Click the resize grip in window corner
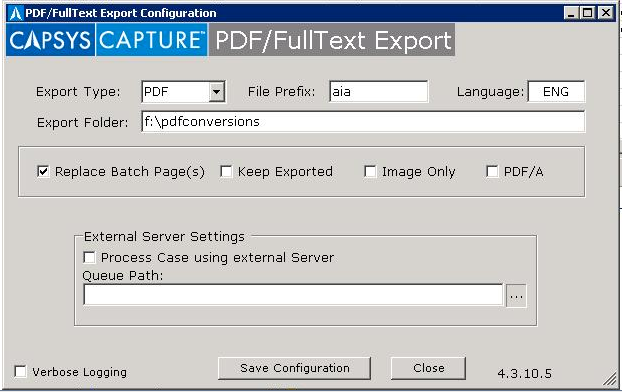This screenshot has height=392, width=622. pyautogui.click(x=610, y=380)
